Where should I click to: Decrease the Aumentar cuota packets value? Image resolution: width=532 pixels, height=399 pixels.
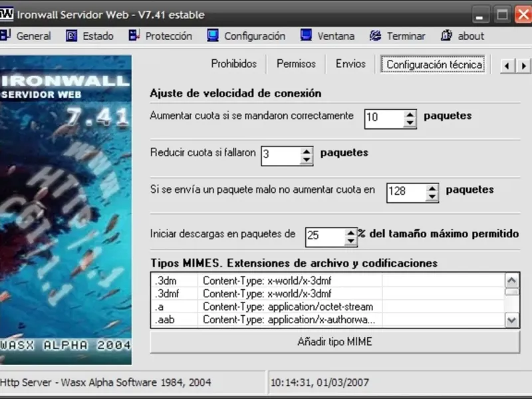click(410, 123)
